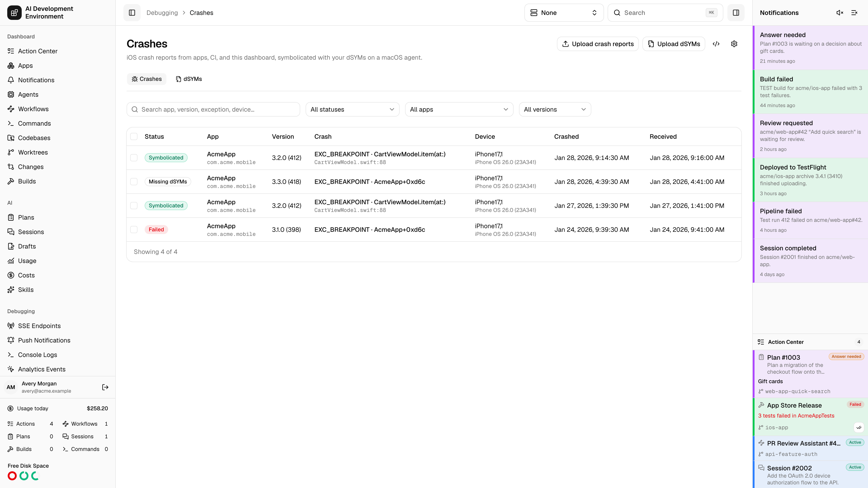Viewport: 868px width, 488px height.
Task: Select all crashes with header checkbox
Action: [x=134, y=136]
